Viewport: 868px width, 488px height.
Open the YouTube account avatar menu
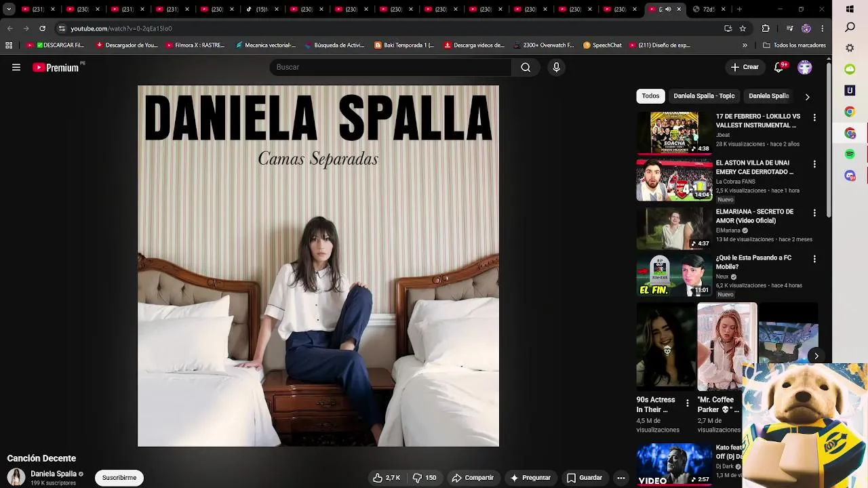click(805, 67)
